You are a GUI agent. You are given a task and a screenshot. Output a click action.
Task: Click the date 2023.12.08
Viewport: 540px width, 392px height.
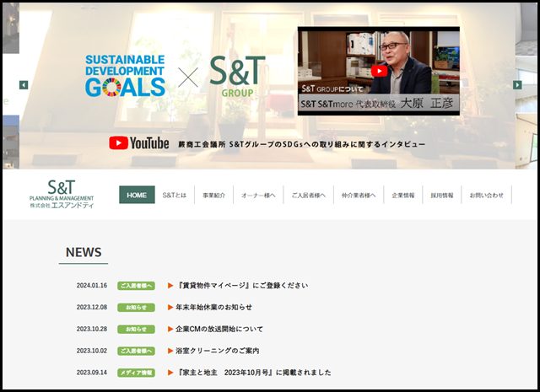pyautogui.click(x=92, y=307)
